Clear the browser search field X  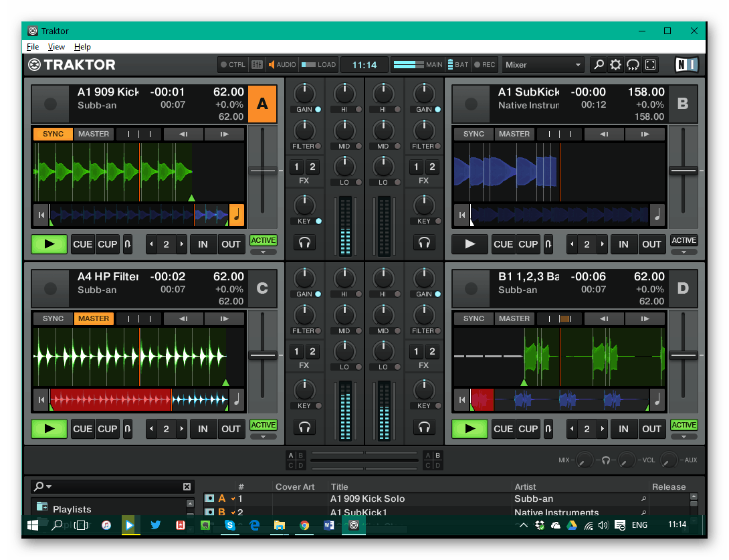tap(187, 486)
